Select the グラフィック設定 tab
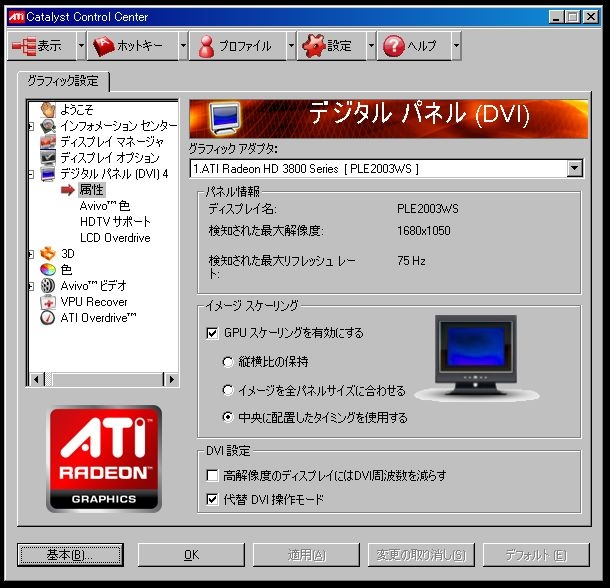 pos(63,81)
